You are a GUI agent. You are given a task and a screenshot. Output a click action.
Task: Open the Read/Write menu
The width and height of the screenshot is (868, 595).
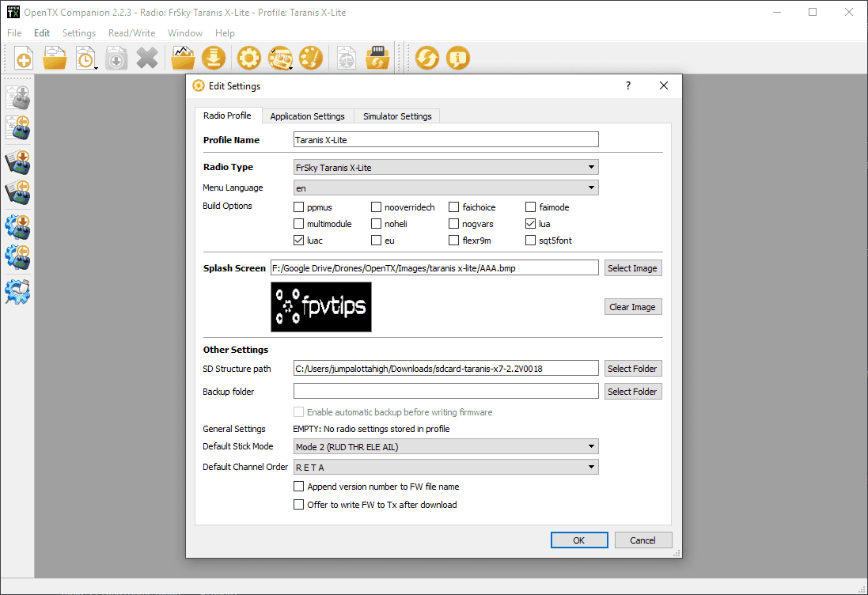pos(132,33)
